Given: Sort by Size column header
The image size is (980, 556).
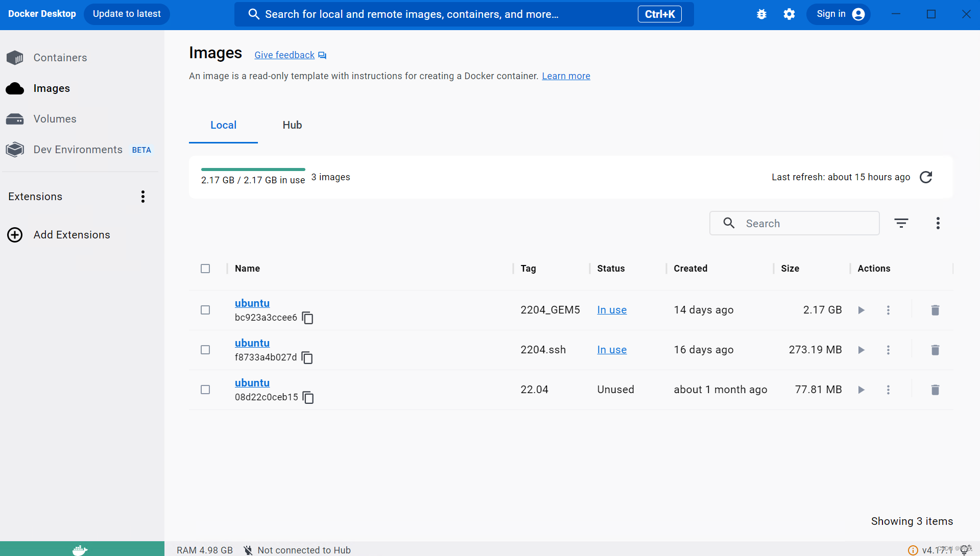Looking at the screenshot, I should pos(790,269).
